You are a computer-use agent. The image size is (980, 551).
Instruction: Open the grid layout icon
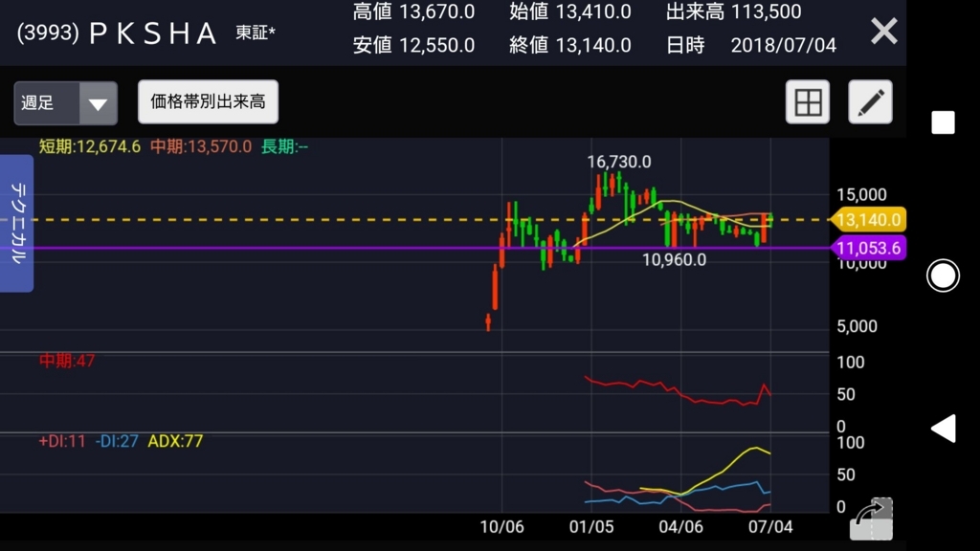click(x=808, y=101)
